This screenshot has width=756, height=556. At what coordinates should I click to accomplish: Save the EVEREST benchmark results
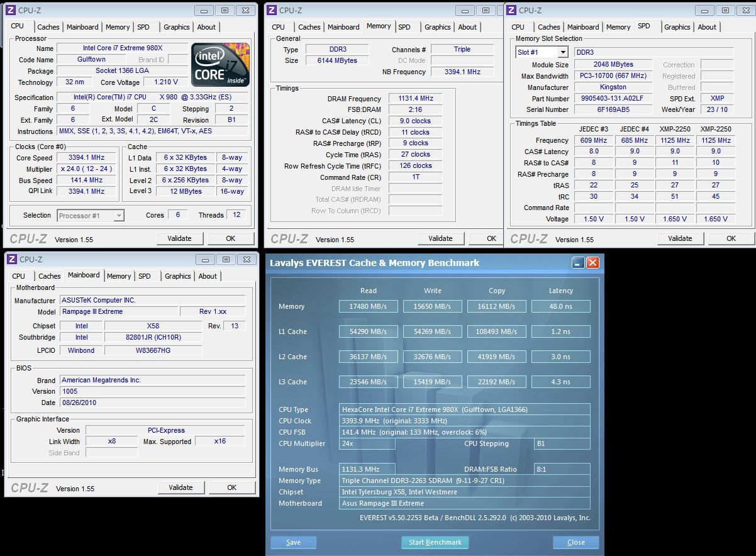pos(293,542)
